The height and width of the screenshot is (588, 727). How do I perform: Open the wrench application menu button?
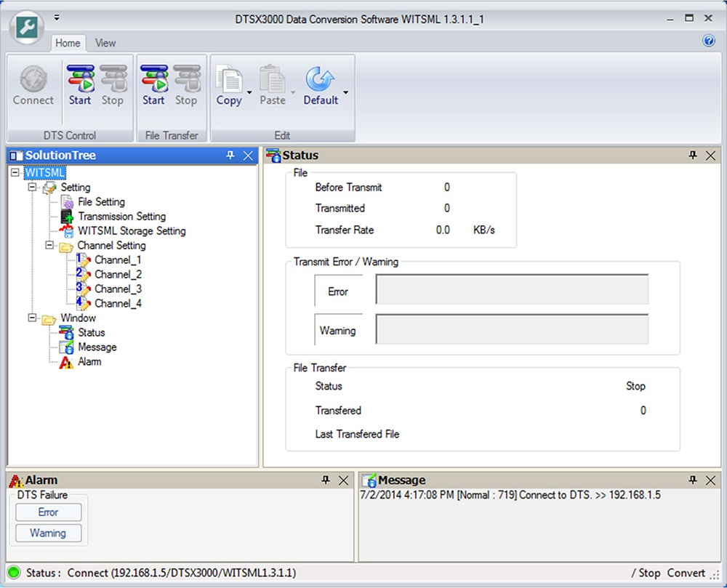coord(27,27)
